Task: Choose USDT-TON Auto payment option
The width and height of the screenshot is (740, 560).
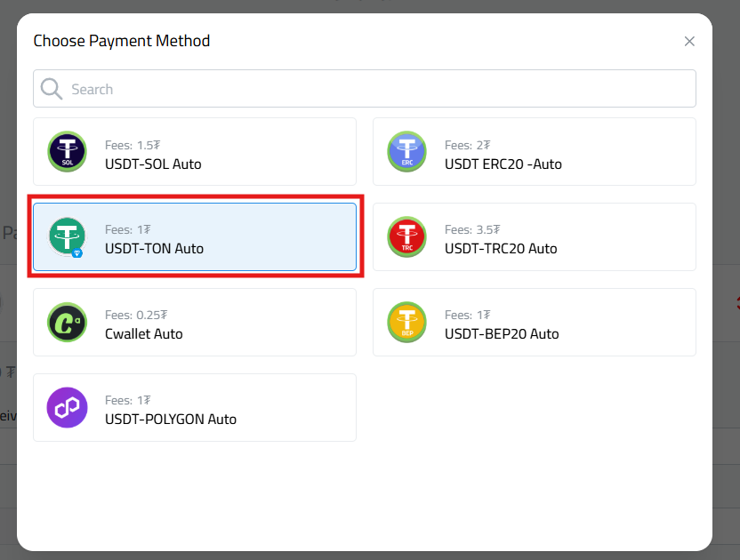Action: (x=195, y=236)
